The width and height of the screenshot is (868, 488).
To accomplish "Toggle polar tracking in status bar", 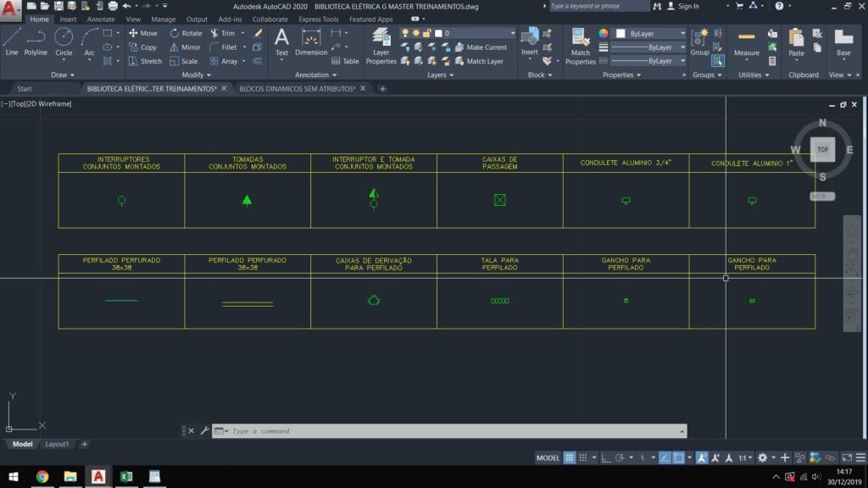I will [x=620, y=457].
